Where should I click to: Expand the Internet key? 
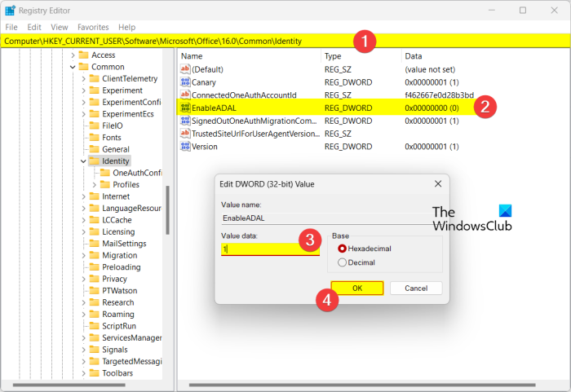click(x=83, y=196)
